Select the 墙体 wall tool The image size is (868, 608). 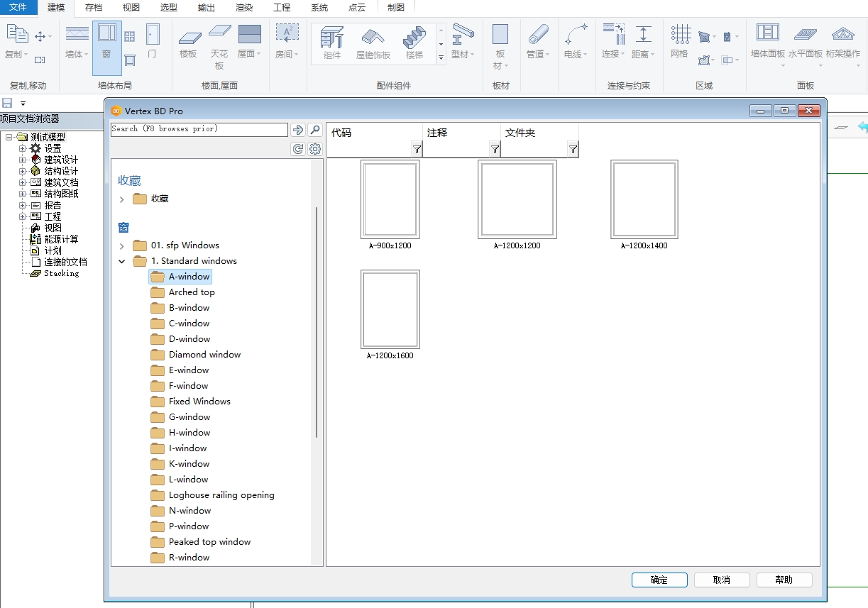[77, 41]
